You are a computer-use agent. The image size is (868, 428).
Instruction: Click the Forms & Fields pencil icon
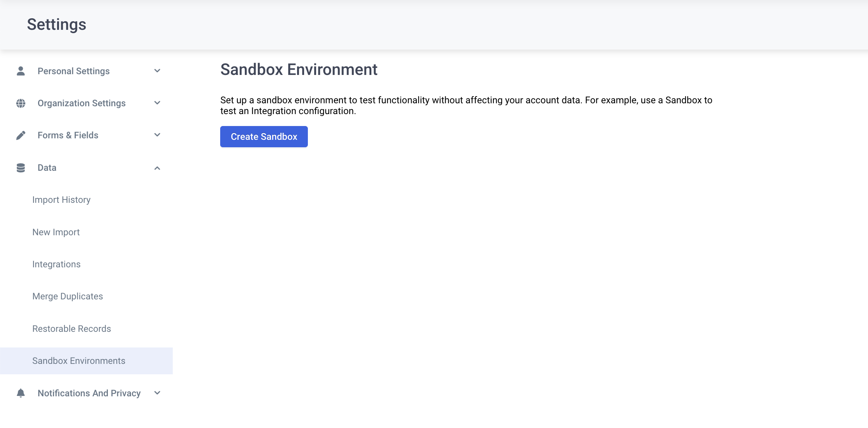21,135
